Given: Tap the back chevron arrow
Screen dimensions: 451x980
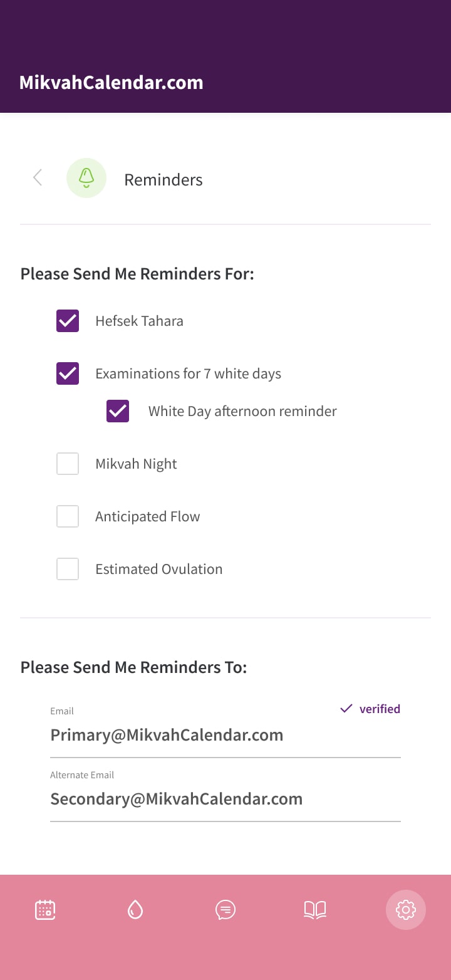Looking at the screenshot, I should (x=38, y=178).
